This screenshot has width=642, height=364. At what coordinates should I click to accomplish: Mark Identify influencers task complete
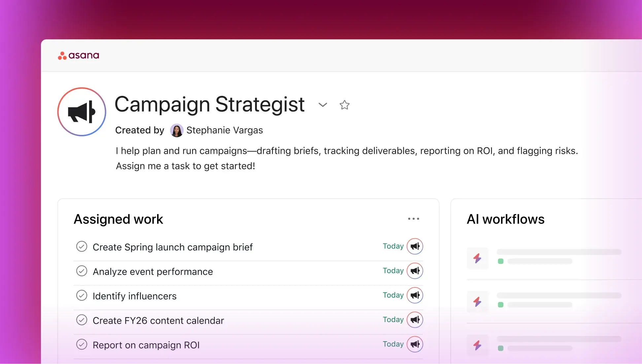[x=82, y=295]
